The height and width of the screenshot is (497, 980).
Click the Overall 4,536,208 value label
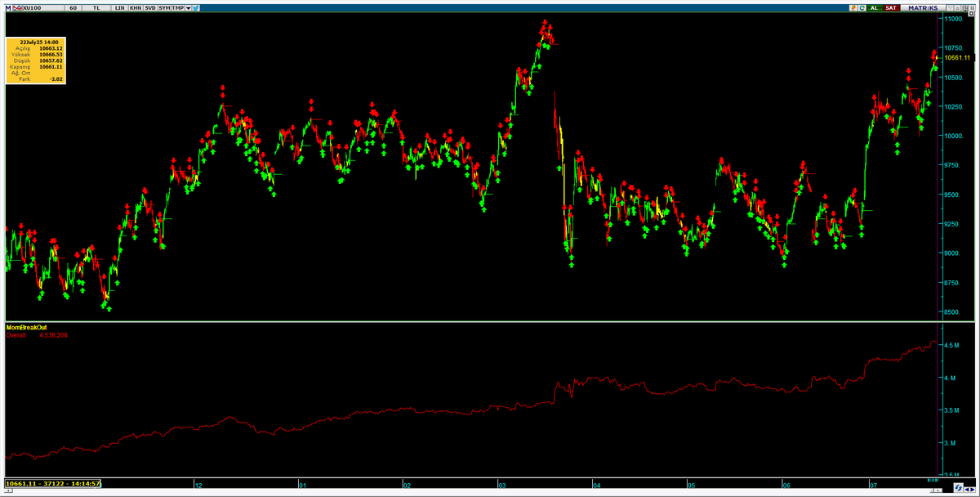[37, 335]
